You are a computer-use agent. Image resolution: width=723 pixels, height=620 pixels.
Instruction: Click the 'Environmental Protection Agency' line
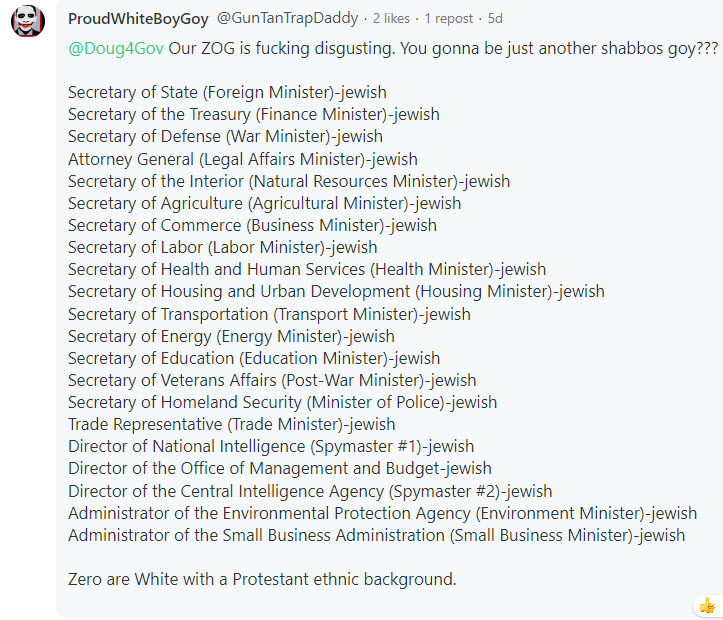point(383,514)
